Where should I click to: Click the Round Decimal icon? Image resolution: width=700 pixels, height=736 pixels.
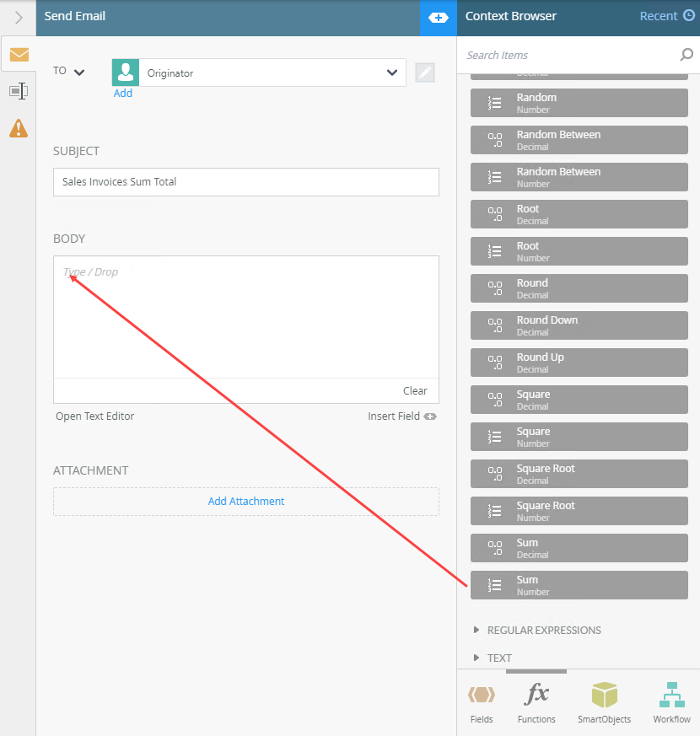(x=495, y=288)
